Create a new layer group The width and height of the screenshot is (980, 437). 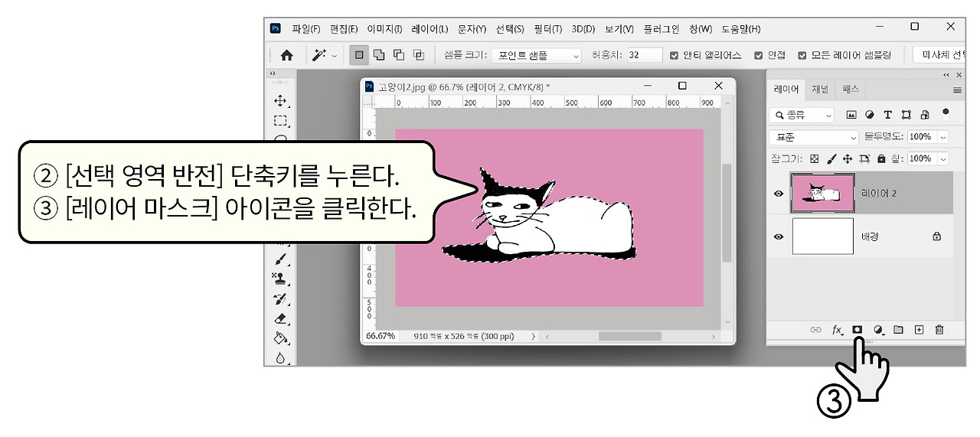[899, 330]
